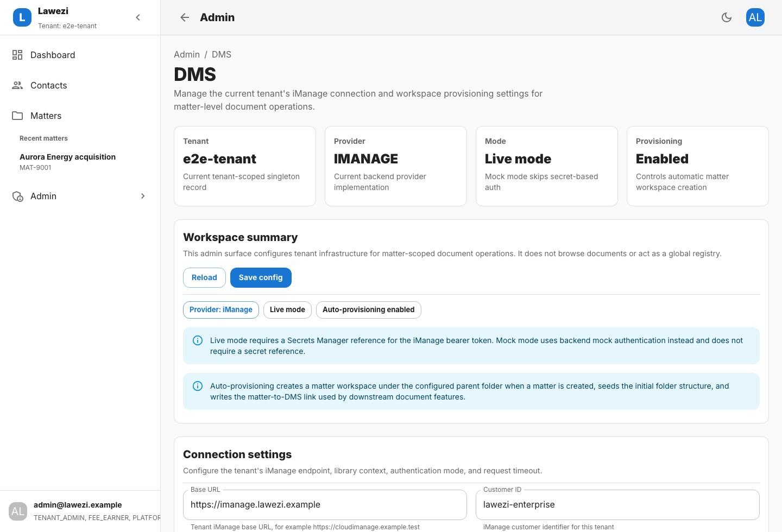This screenshot has height=532, width=782.
Task: Click the MAT-9001 matter number
Action: (35, 168)
